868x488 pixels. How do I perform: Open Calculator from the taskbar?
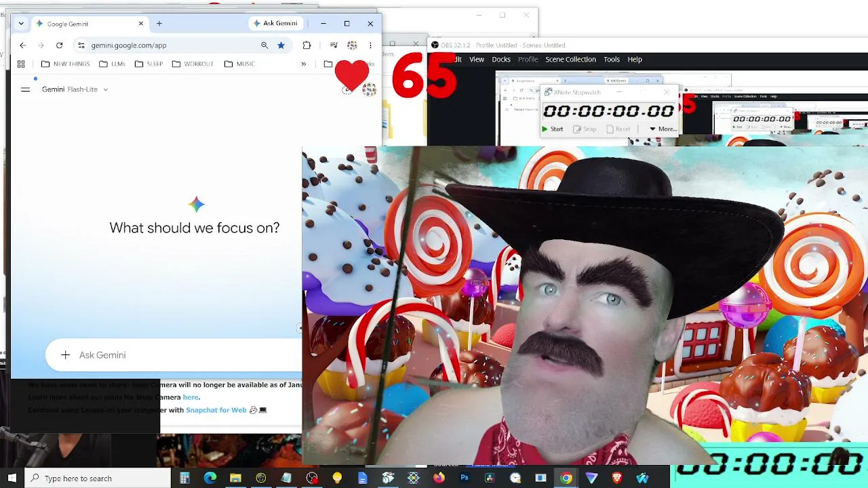click(184, 478)
